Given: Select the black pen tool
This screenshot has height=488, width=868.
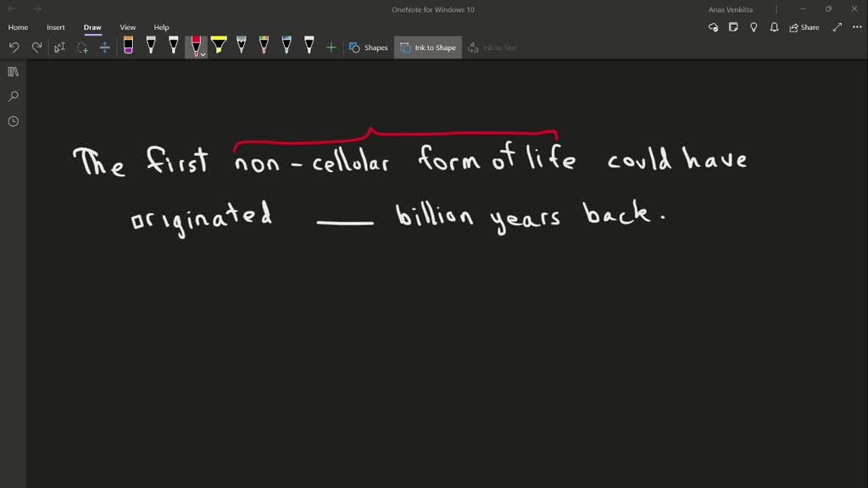Looking at the screenshot, I should pyautogui.click(x=151, y=47).
